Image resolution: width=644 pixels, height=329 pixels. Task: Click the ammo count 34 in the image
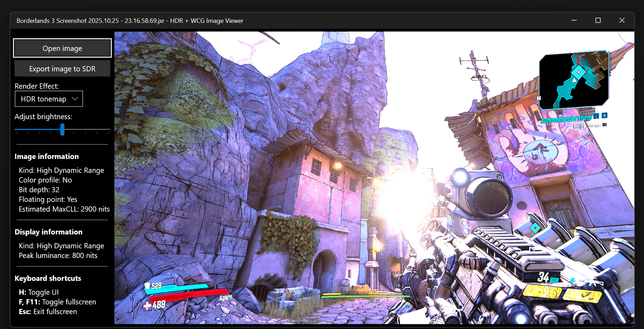(x=543, y=277)
